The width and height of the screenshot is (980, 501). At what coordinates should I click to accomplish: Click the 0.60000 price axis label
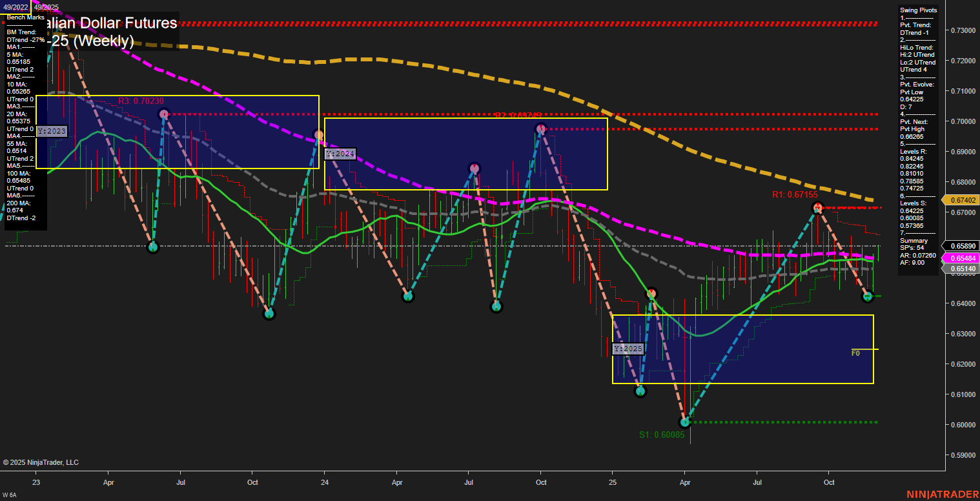click(x=962, y=425)
